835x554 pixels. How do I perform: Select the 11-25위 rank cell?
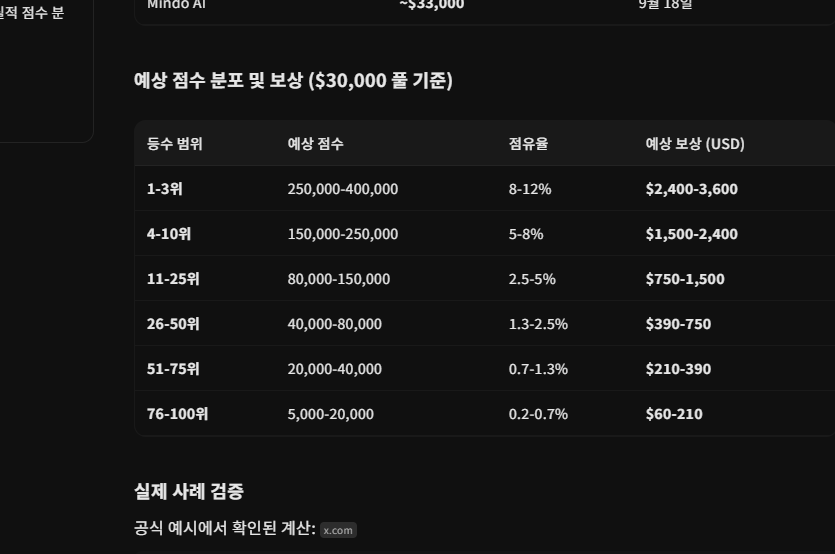pyautogui.click(x=173, y=279)
